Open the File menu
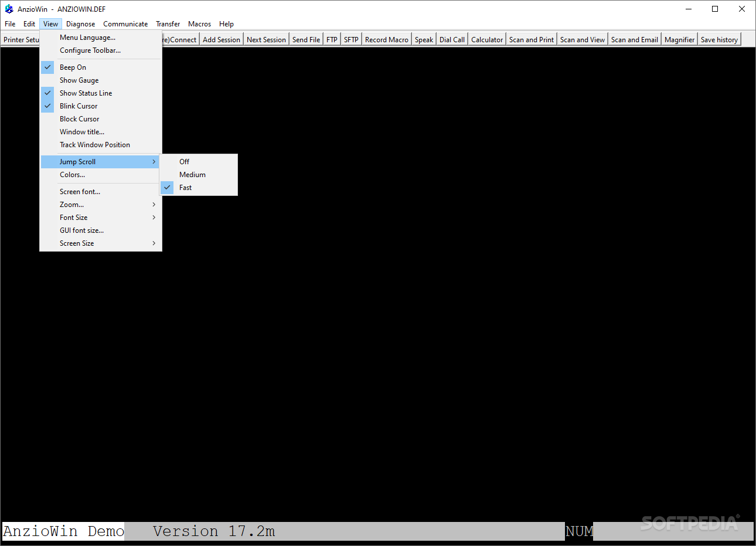This screenshot has width=756, height=546. click(10, 24)
